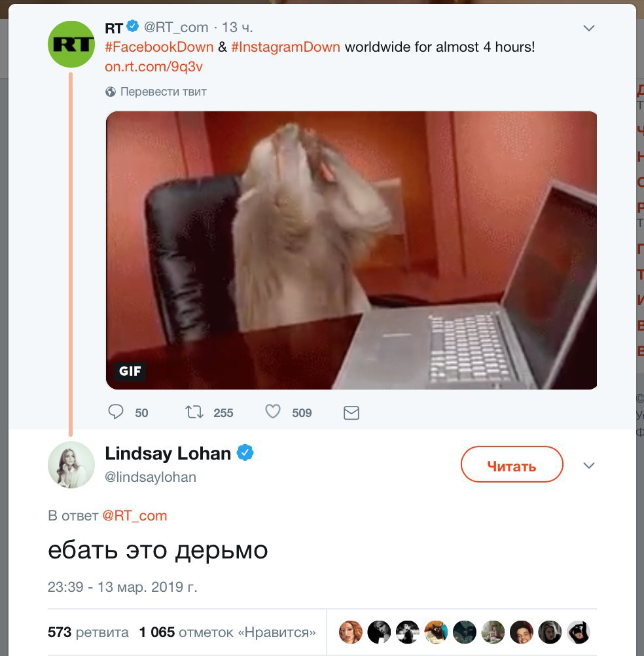
Task: Open the on.rt.com/9q3v link
Action: click(x=153, y=67)
